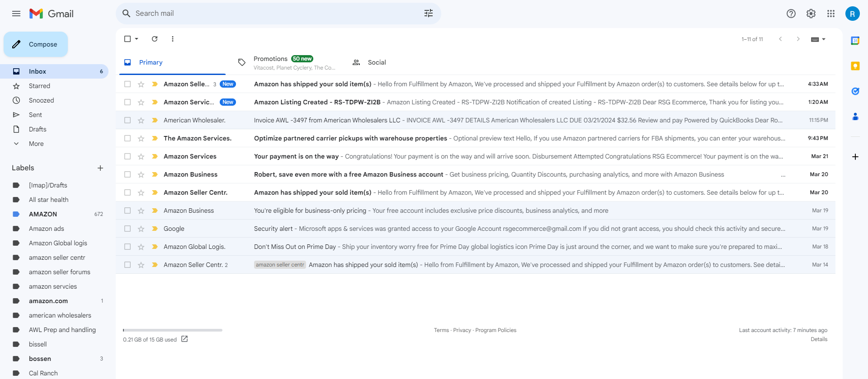
Task: Star the Don't Miss Out on Prime Day email
Action: point(141,247)
